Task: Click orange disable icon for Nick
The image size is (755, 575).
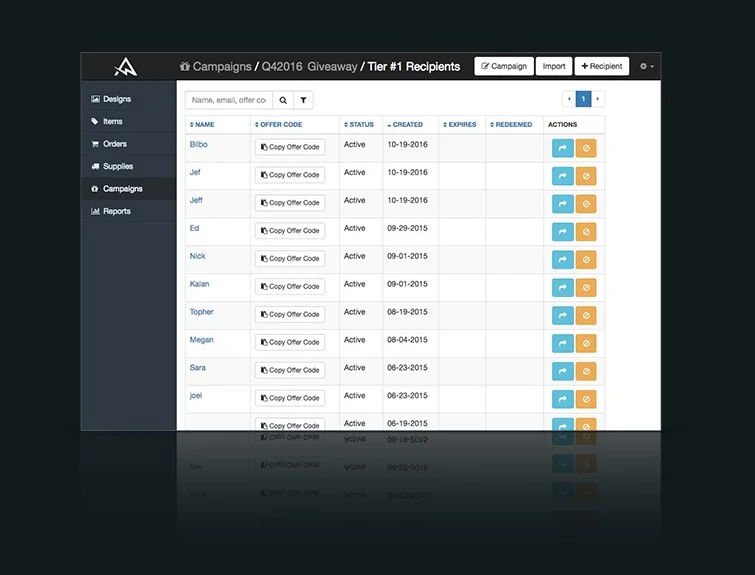Action: (x=586, y=260)
